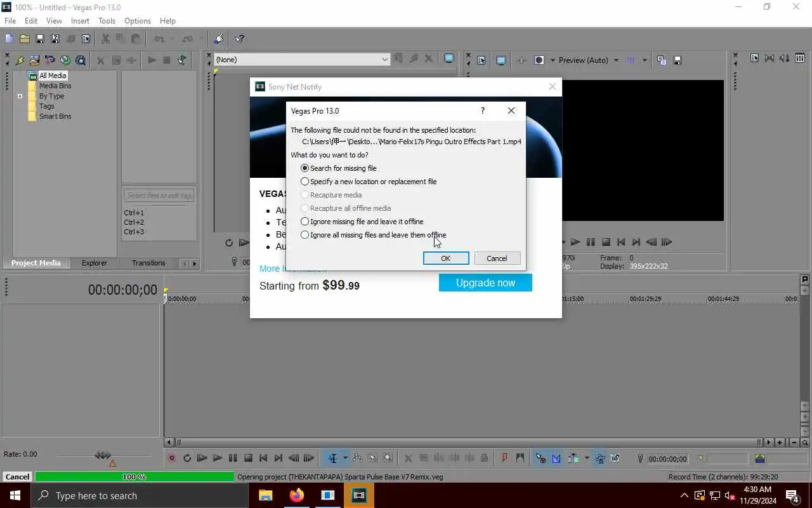Select Specify a new location or replacement file
Viewport: 812px width, 508px height.
(x=369, y=182)
